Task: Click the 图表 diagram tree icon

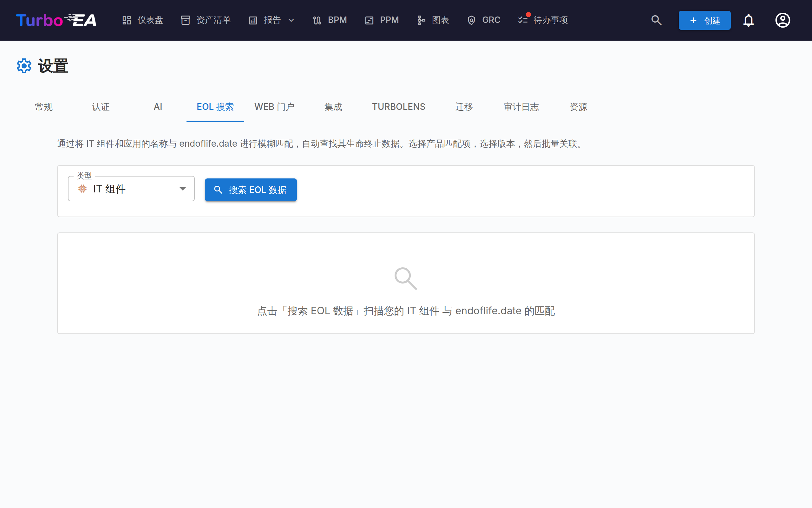Action: tap(421, 21)
